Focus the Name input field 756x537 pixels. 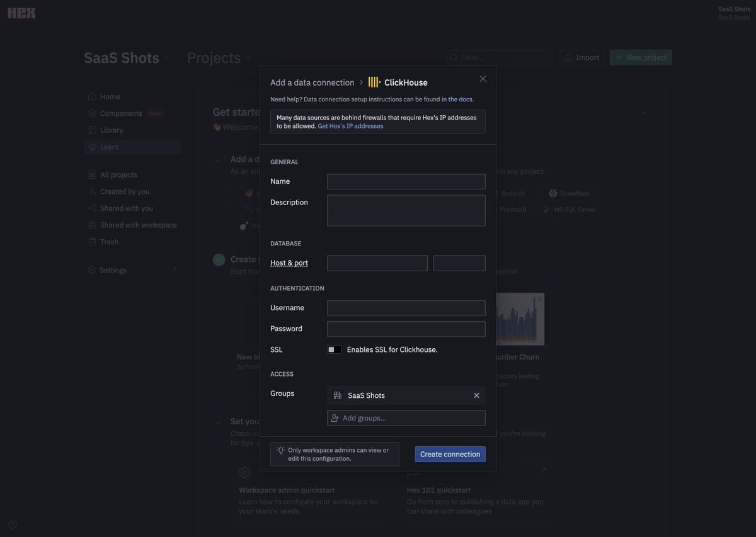406,182
